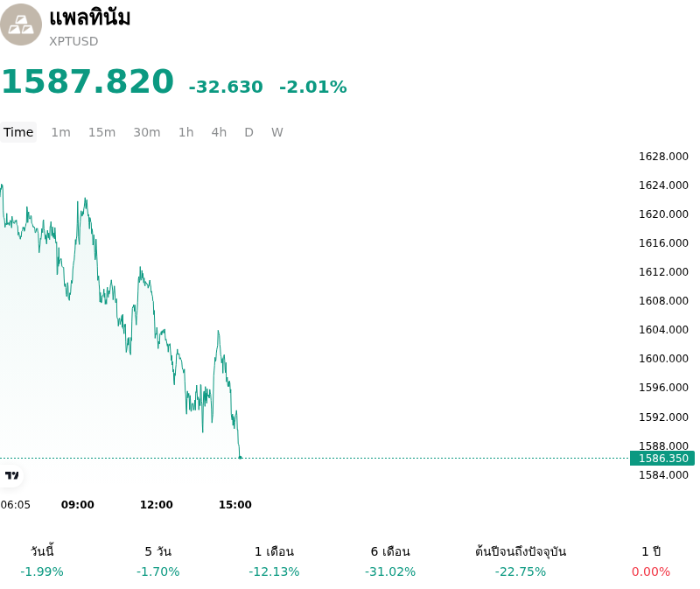Viewport: 700px width, 589px height.
Task: Click the 1586.350 current price label
Action: pyautogui.click(x=662, y=459)
